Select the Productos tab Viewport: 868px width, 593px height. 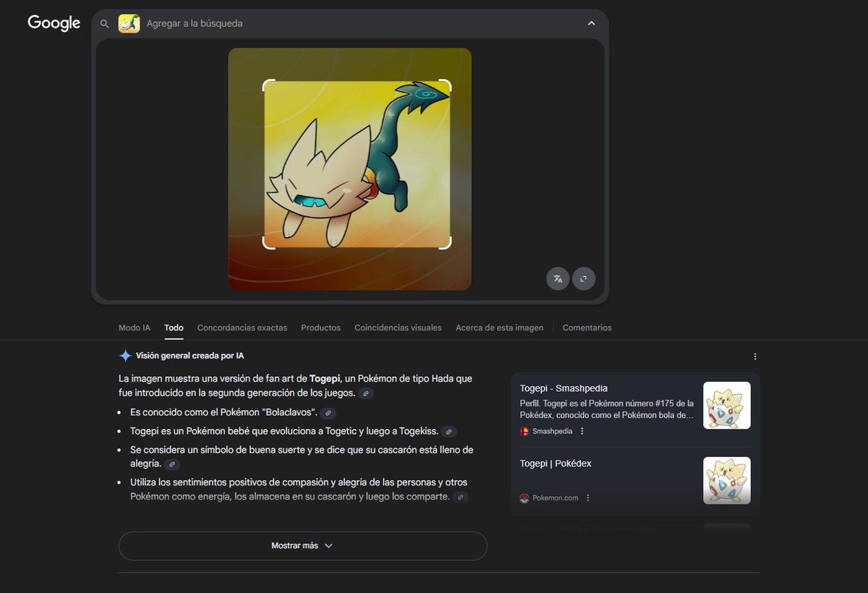pos(320,328)
